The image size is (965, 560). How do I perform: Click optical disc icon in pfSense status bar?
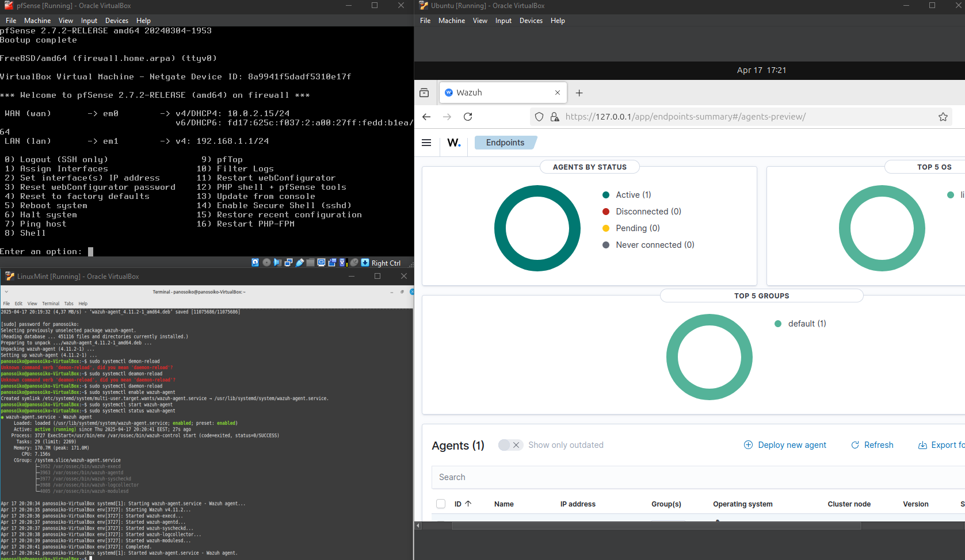coord(266,262)
